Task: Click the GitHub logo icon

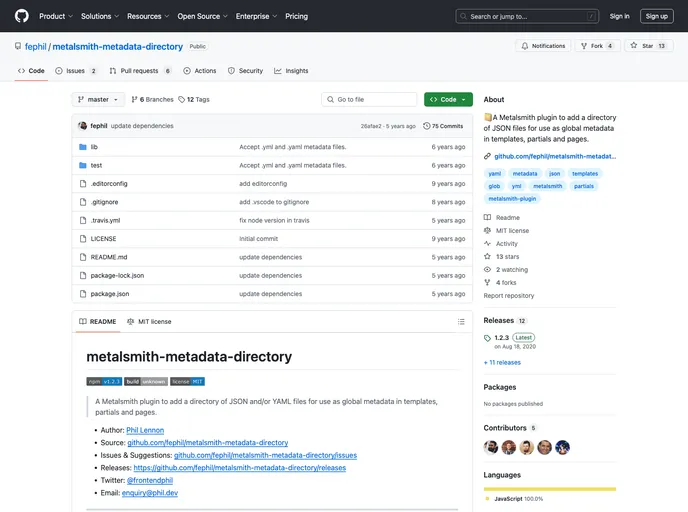Action: pyautogui.click(x=22, y=16)
